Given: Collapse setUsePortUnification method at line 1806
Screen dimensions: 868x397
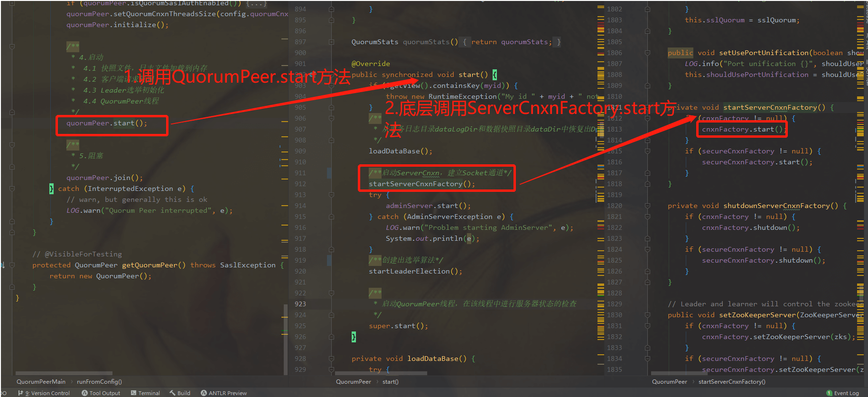Looking at the screenshot, I should click(647, 53).
